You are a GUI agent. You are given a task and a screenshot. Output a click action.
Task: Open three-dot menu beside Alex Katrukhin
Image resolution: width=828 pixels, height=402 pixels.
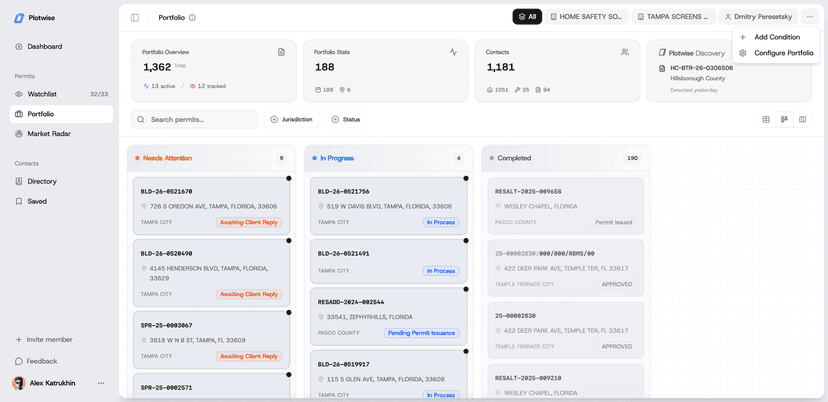pyautogui.click(x=101, y=383)
